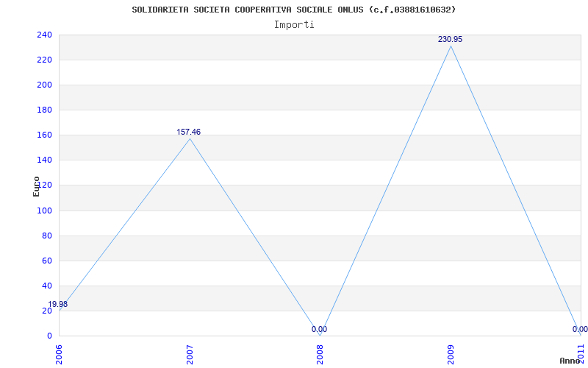Click the 0 y-axis tick label

tap(49, 336)
